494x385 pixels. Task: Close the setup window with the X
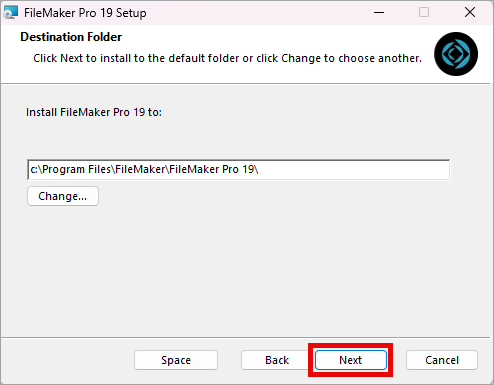(470, 13)
